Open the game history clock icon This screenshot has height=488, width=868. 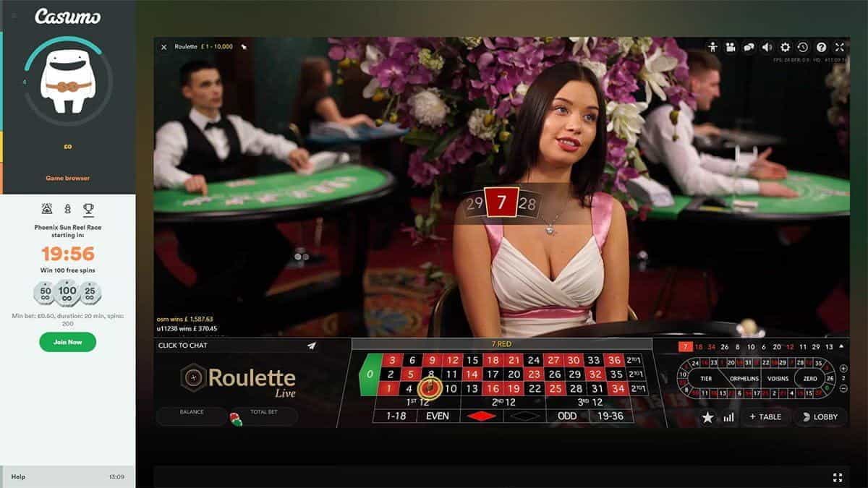point(803,47)
